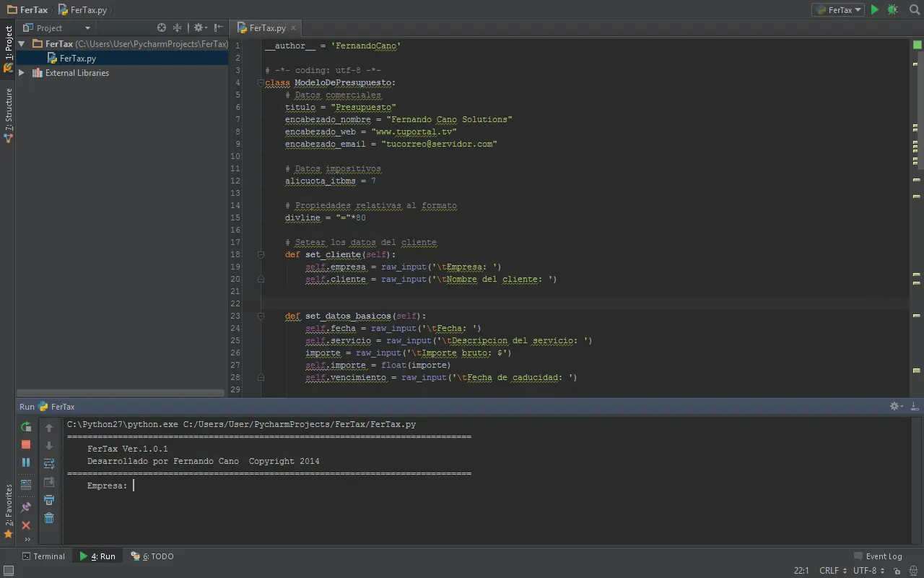This screenshot has height=578, width=924.
Task: Open Search Everywhere magnifier icon
Action: [914, 9]
